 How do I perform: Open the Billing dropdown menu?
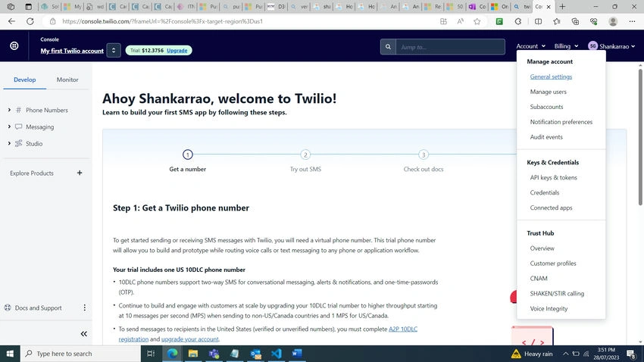566,46
